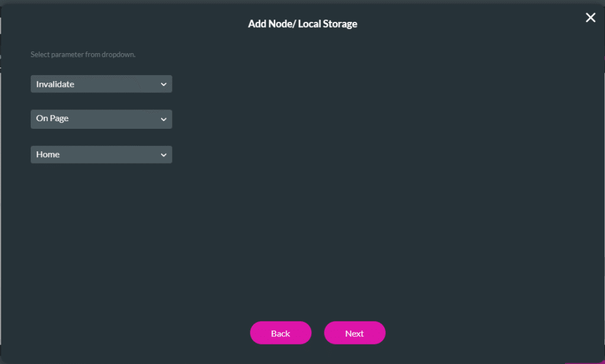Go back to the previous wizard step

(281, 333)
